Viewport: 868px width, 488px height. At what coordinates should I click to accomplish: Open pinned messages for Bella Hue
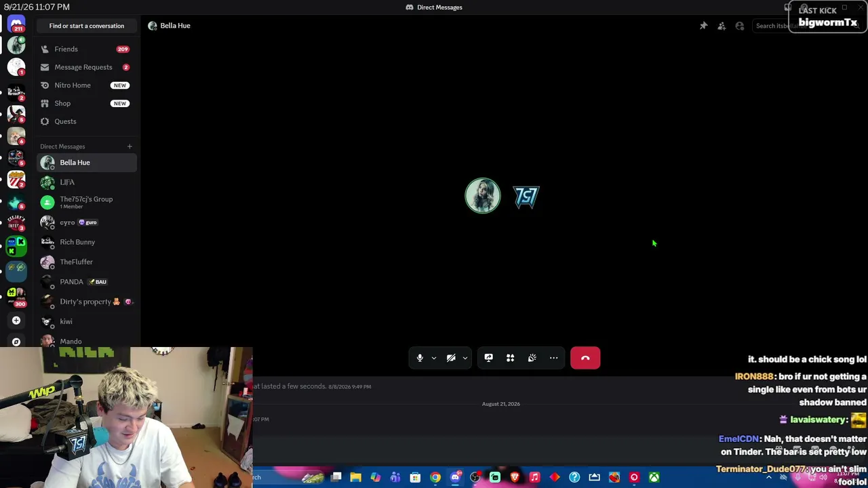[x=703, y=26]
